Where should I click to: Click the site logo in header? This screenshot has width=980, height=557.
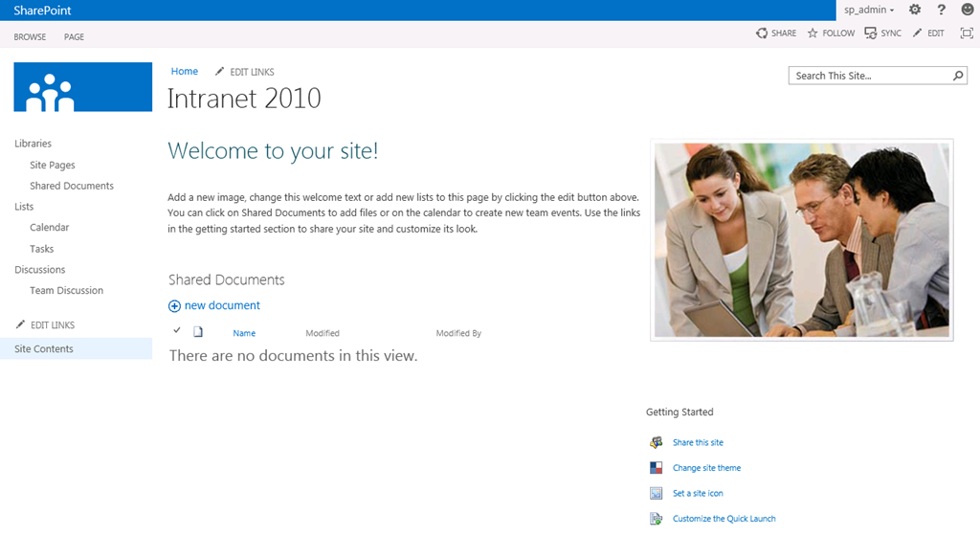click(x=82, y=88)
